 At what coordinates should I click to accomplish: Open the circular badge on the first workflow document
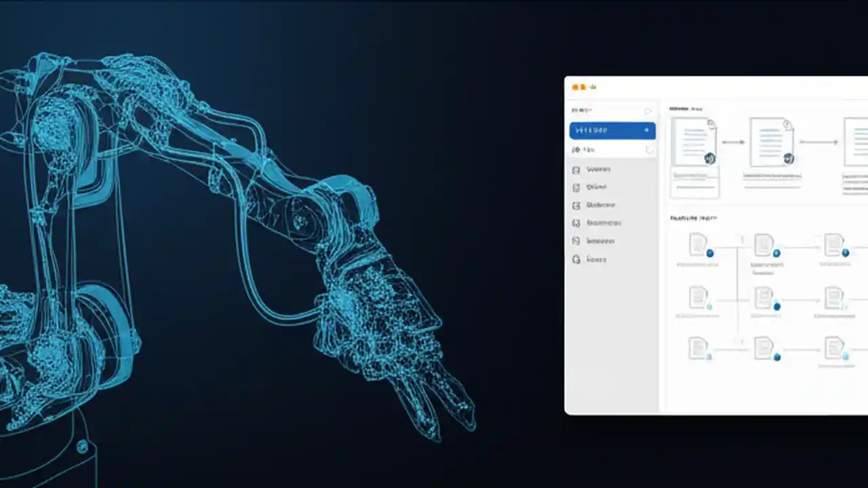click(x=709, y=158)
